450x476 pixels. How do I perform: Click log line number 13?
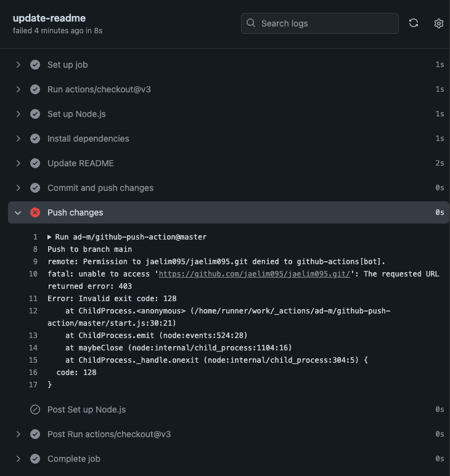pyautogui.click(x=33, y=336)
